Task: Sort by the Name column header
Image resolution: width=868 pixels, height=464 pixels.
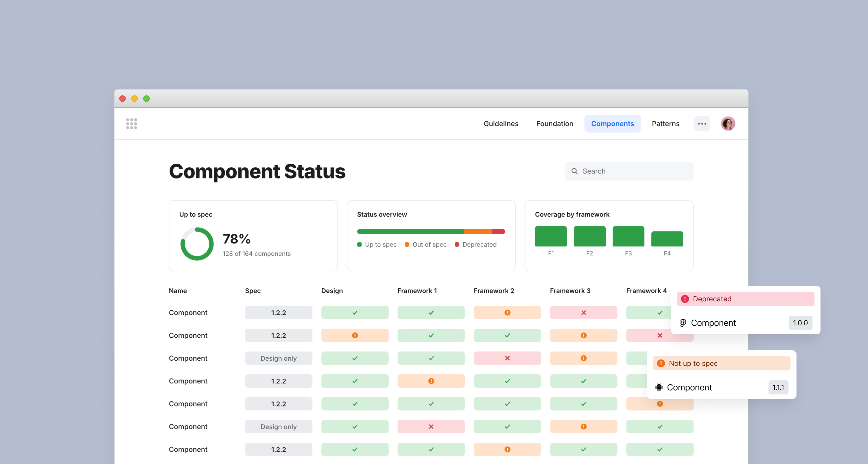Action: click(177, 290)
